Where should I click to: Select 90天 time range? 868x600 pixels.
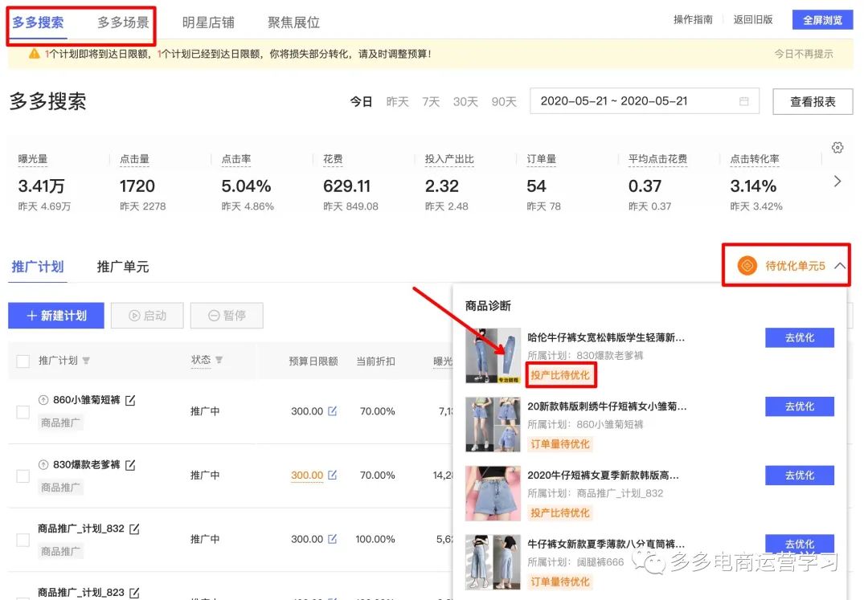click(x=504, y=102)
